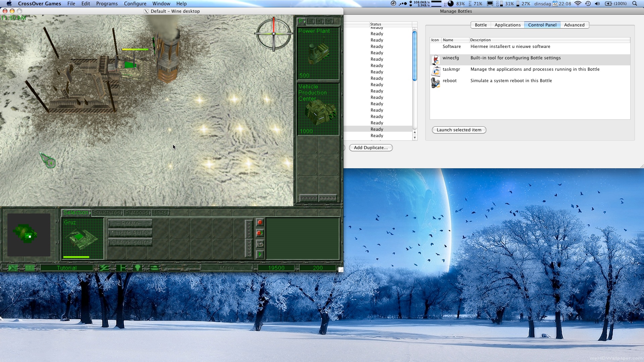Viewport: 644px width, 362px height.
Task: Click the green grid panel icon
Action: [30, 268]
